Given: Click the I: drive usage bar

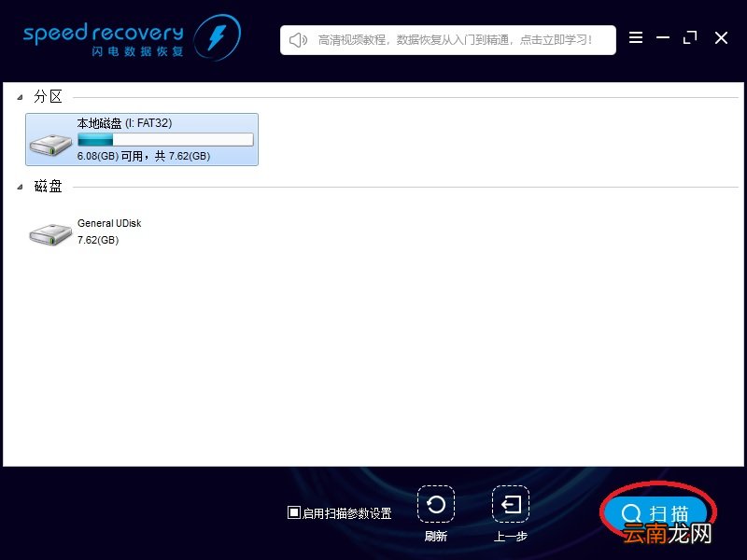Looking at the screenshot, I should [x=165, y=139].
